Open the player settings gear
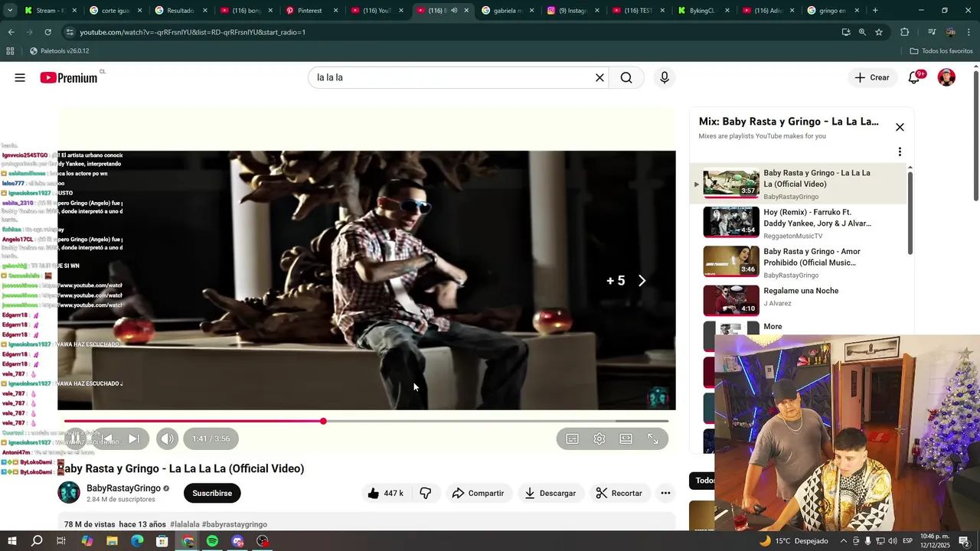The image size is (980, 551). point(599,439)
